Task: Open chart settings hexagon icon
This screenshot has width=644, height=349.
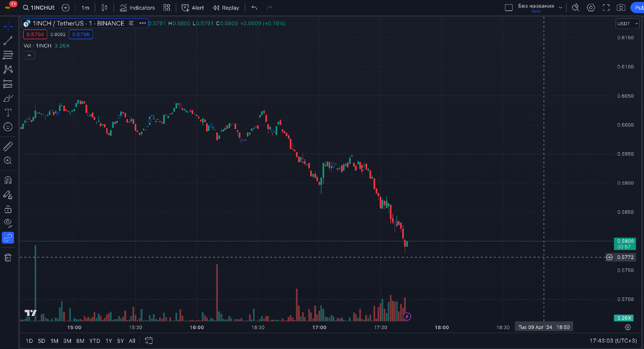Action: click(x=591, y=8)
